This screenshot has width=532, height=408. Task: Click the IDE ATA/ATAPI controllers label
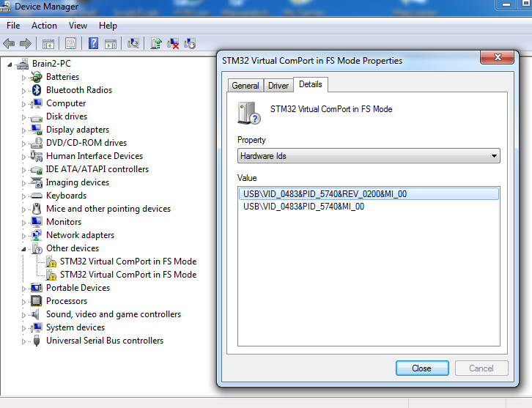[97, 169]
